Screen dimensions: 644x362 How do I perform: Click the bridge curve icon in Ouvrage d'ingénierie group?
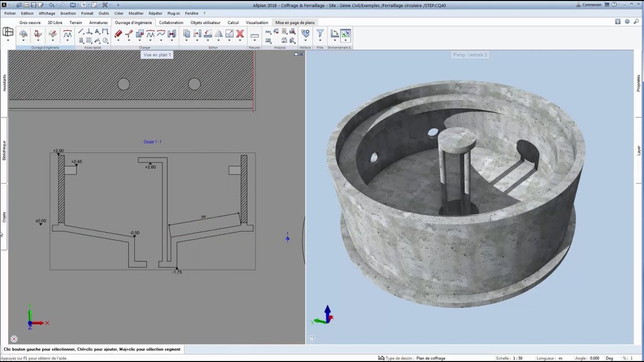(67, 34)
